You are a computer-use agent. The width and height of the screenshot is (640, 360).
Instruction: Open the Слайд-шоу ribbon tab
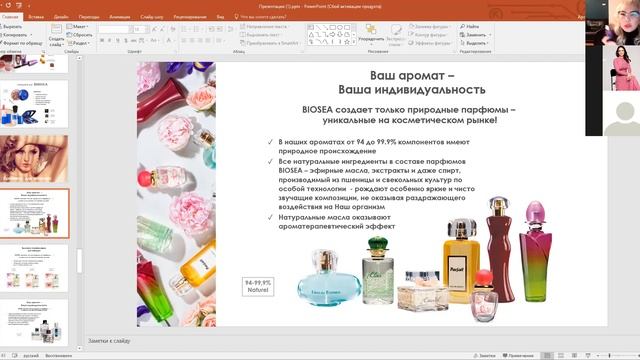(151, 17)
